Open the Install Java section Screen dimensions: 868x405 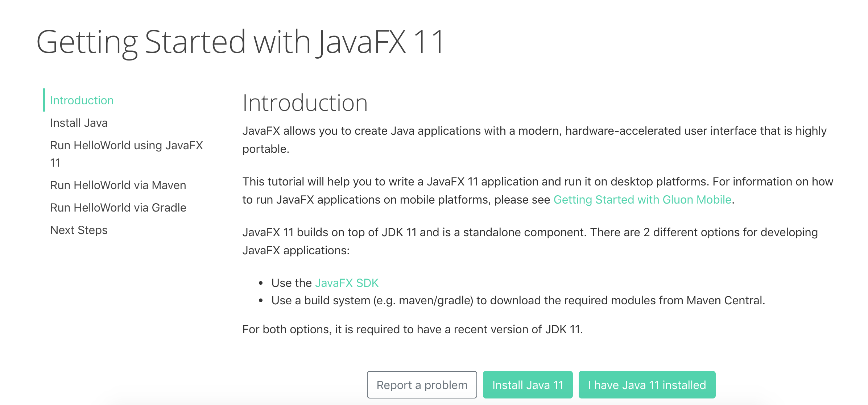[79, 123]
